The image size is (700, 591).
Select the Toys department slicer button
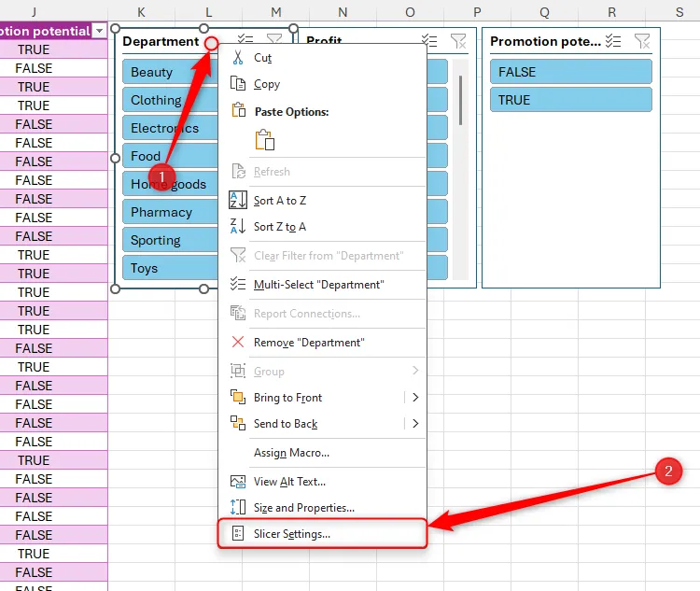(168, 268)
